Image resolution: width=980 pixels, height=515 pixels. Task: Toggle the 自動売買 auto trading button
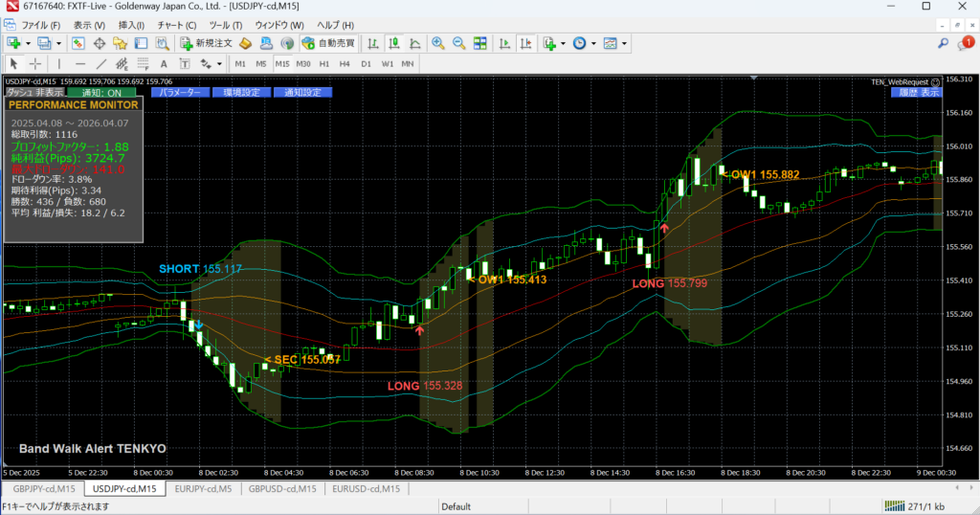(x=327, y=43)
